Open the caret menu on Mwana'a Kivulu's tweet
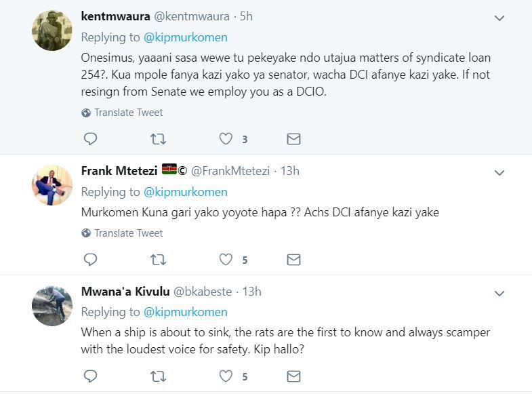 [499, 294]
